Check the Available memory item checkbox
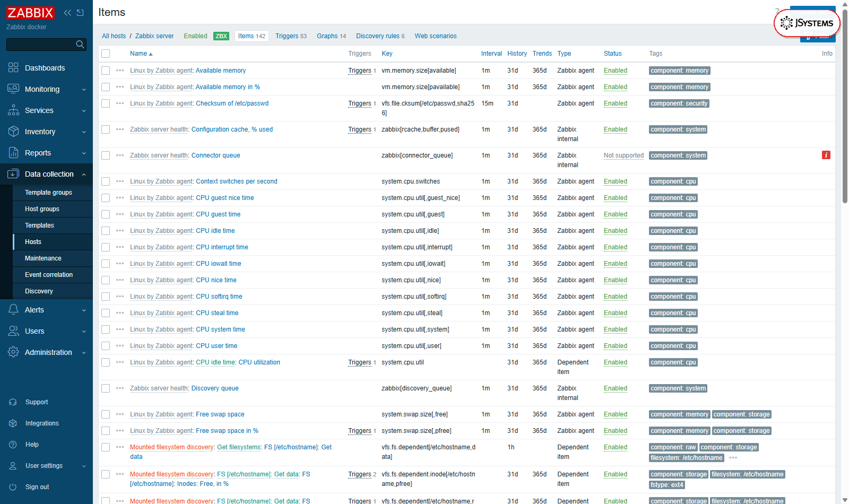This screenshot has height=504, width=849. click(x=106, y=71)
